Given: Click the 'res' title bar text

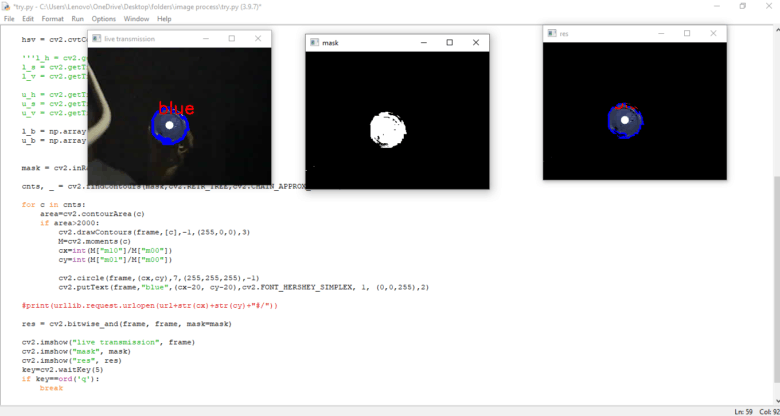Looking at the screenshot, I should pos(564,34).
